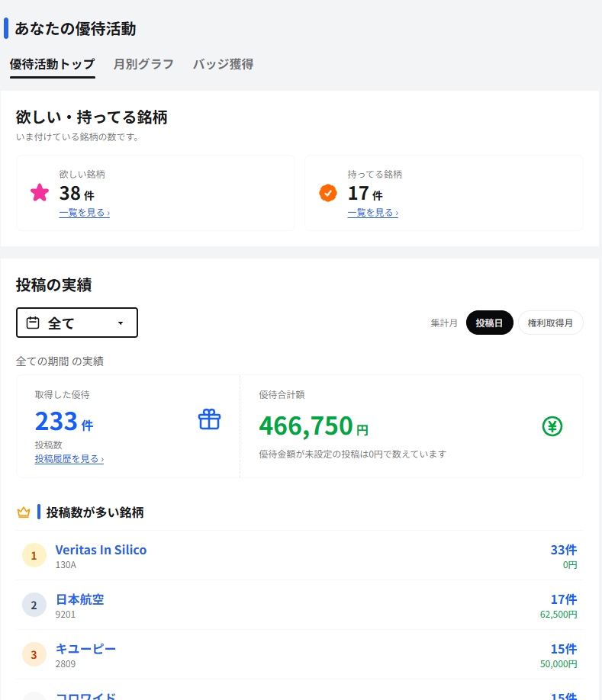Click the stock code 9201
This screenshot has width=602, height=700.
point(66,615)
